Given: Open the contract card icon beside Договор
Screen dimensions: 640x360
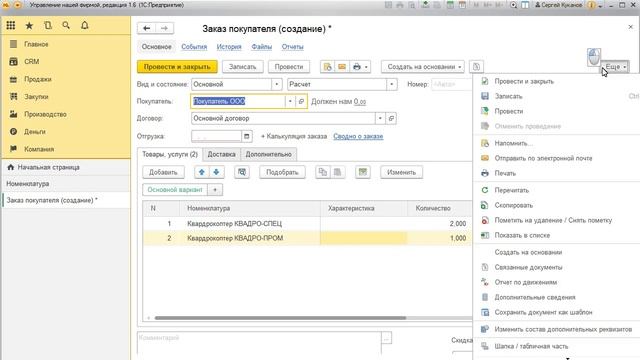Looking at the screenshot, I should pyautogui.click(x=391, y=118).
